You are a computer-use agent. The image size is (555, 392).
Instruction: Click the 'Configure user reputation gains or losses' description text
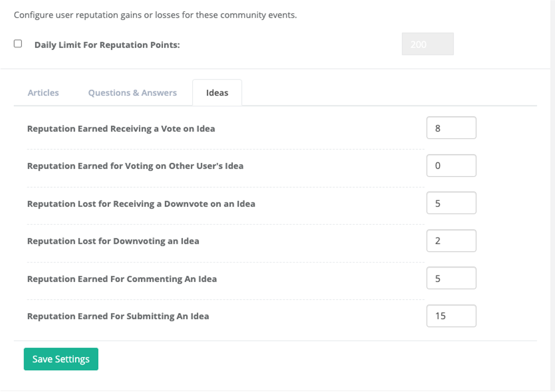pyautogui.click(x=155, y=15)
